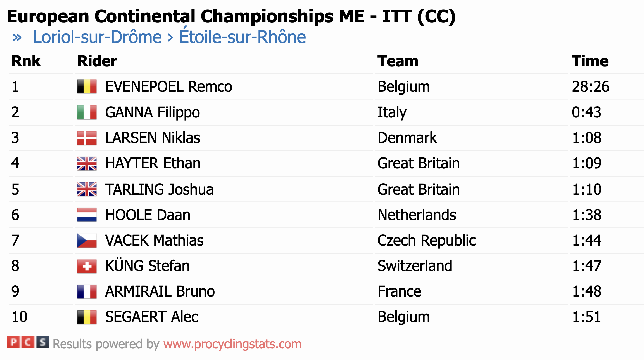Select rider SEGAERT Alec
This screenshot has height=360, width=644.
coord(151,317)
